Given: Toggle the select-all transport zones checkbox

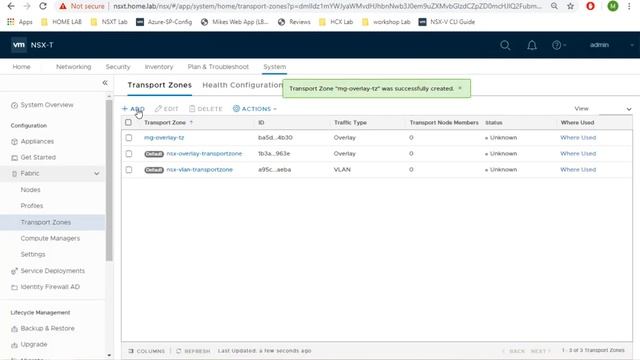Looking at the screenshot, I should (128, 122).
